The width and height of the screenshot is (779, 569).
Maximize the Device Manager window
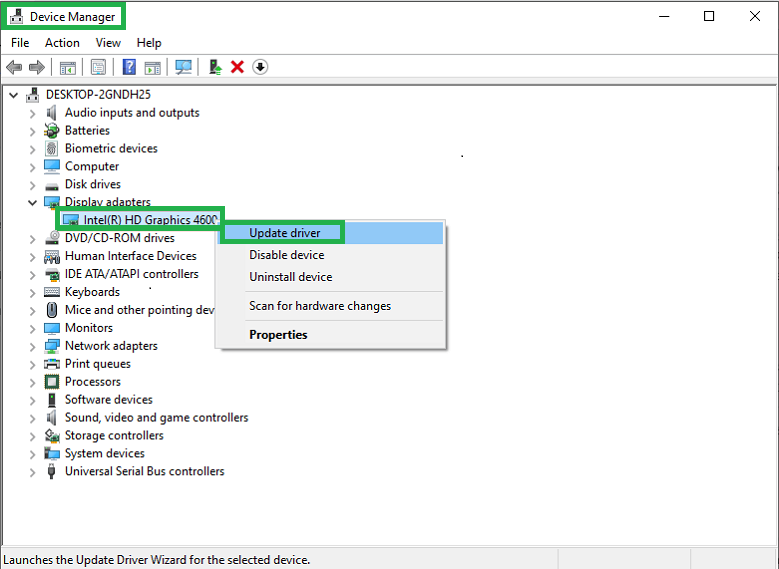tap(709, 16)
